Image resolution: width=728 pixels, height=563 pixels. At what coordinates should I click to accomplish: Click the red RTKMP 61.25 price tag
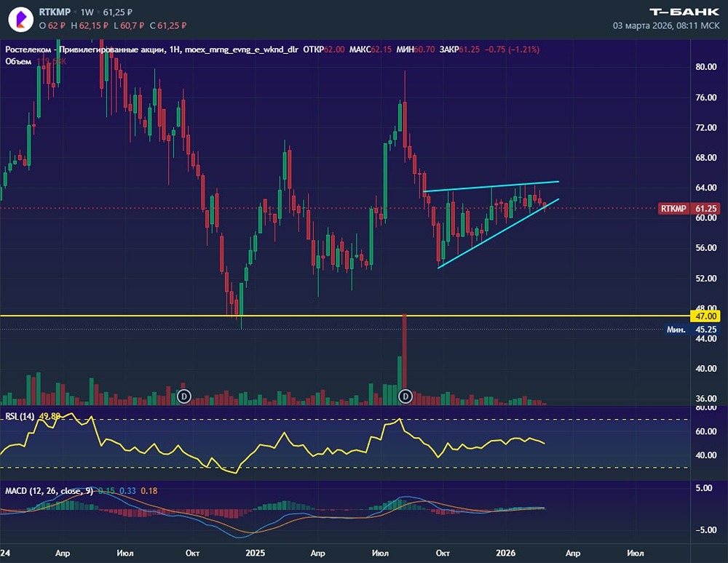pos(689,209)
